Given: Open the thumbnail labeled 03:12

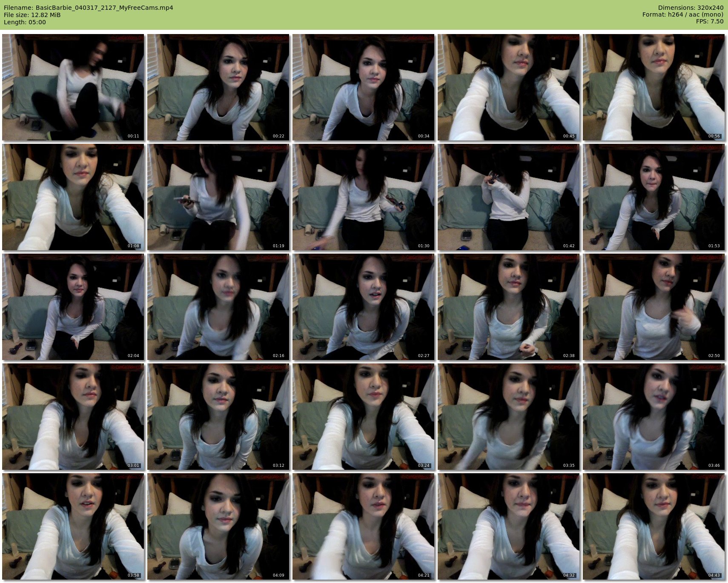Looking at the screenshot, I should (x=218, y=417).
